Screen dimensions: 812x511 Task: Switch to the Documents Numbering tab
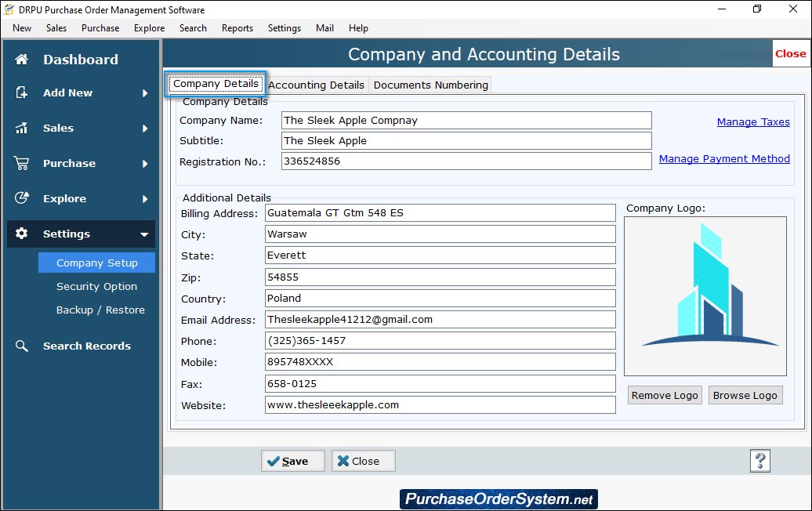431,85
